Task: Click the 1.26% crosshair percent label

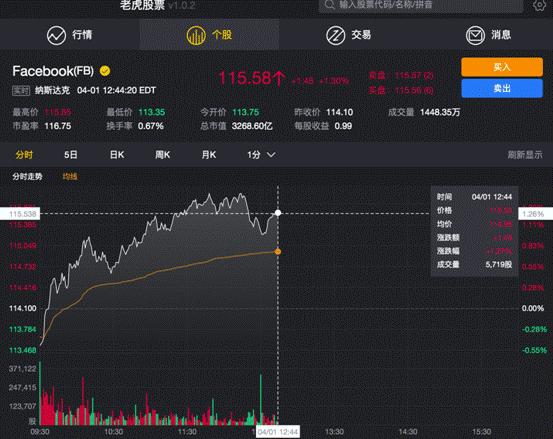Action: point(535,214)
